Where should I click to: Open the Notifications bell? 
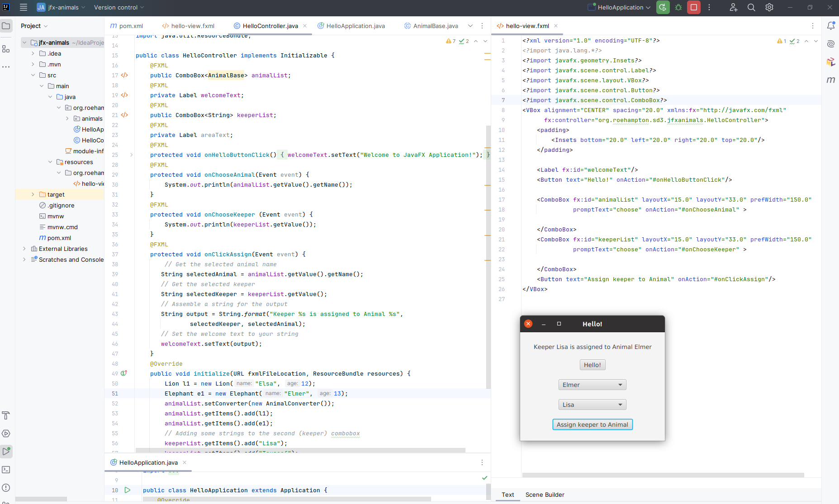click(831, 26)
